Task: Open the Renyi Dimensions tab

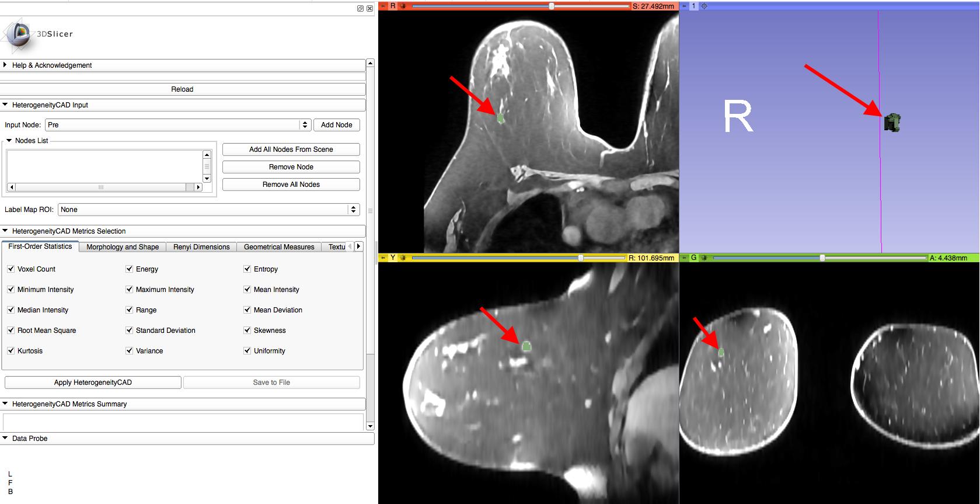Action: click(201, 247)
